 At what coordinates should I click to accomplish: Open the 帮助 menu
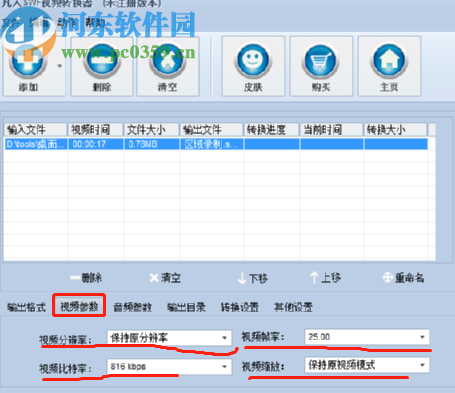(95, 23)
